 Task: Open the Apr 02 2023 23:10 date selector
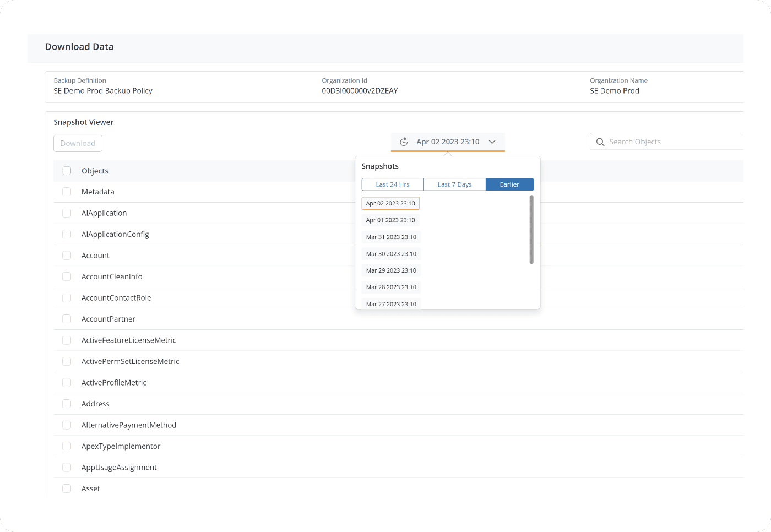pyautogui.click(x=447, y=142)
